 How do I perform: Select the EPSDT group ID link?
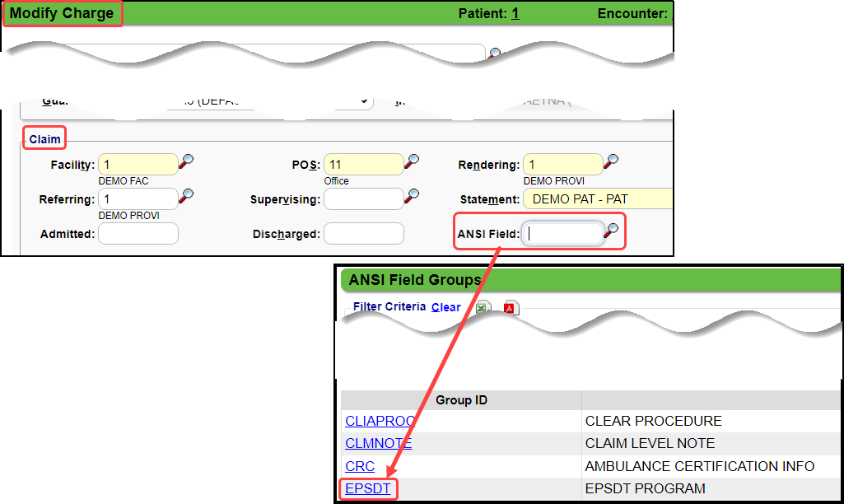(x=368, y=489)
